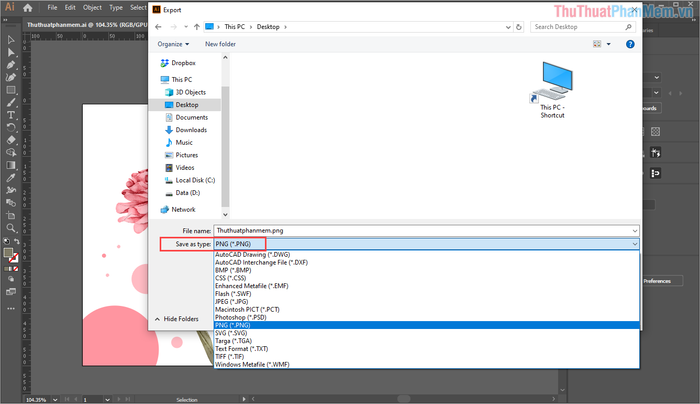Viewport: 700px width, 404px height.
Task: Reset to default fill and stroke
Action: pos(6,242)
